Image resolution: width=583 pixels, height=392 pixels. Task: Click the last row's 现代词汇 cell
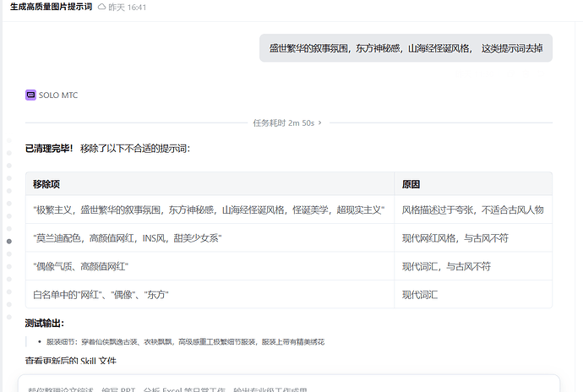473,295
